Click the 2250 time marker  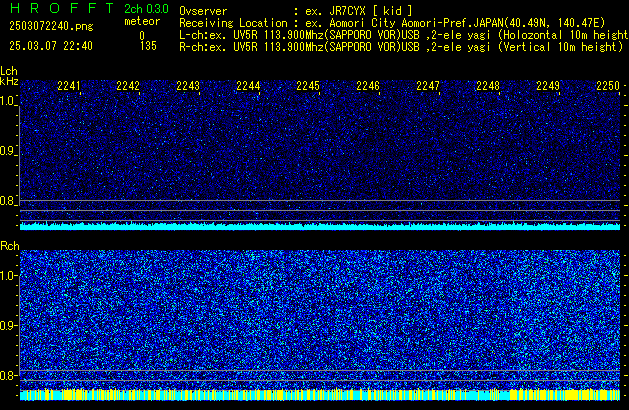tap(608, 86)
